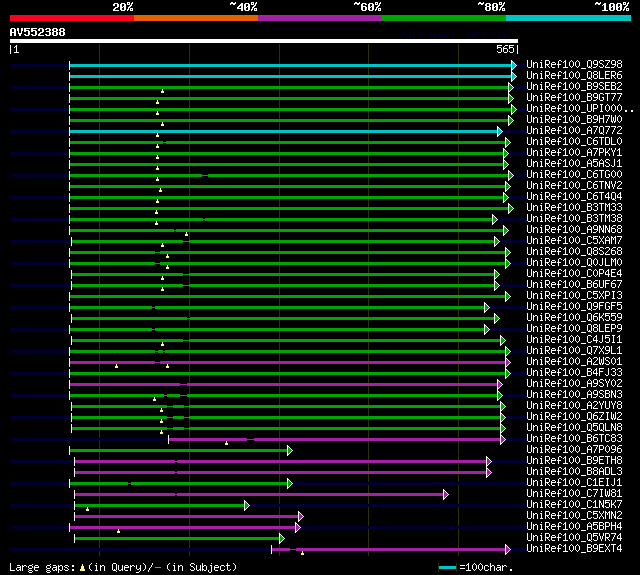The height and width of the screenshot is (575, 640).
Task: Select the UniRef100_C7IW81 label
Action: [574, 494]
